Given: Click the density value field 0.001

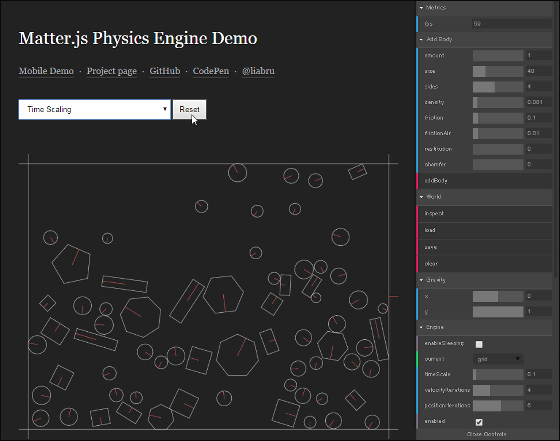Looking at the screenshot, I should [539, 102].
